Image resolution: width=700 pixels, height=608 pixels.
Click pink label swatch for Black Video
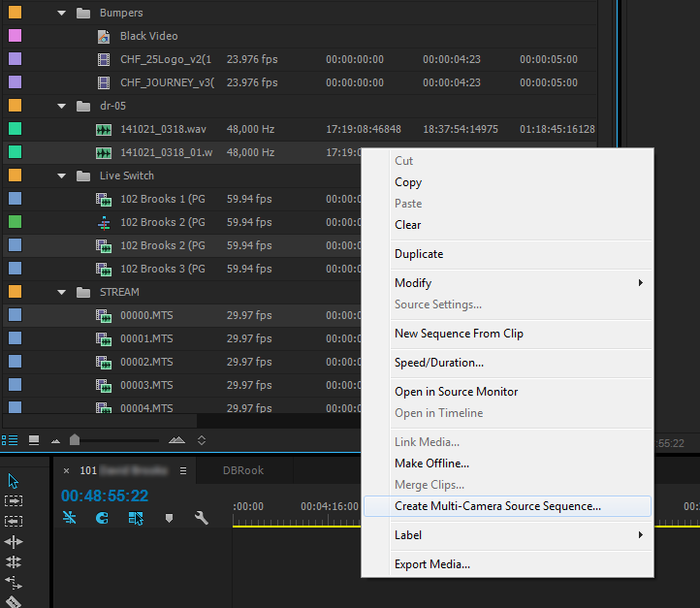[15, 36]
